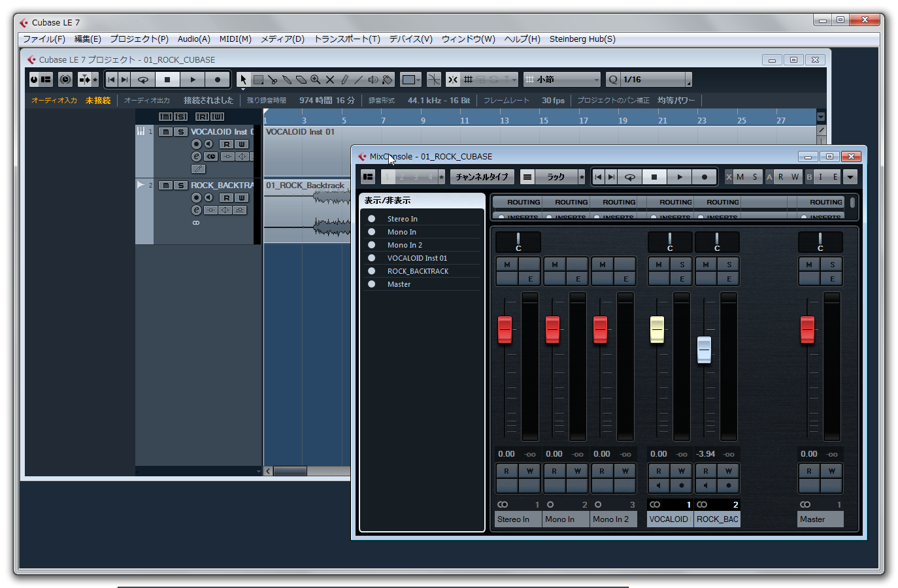898x588 pixels.
Task: Select the Erase tool
Action: (x=301, y=80)
